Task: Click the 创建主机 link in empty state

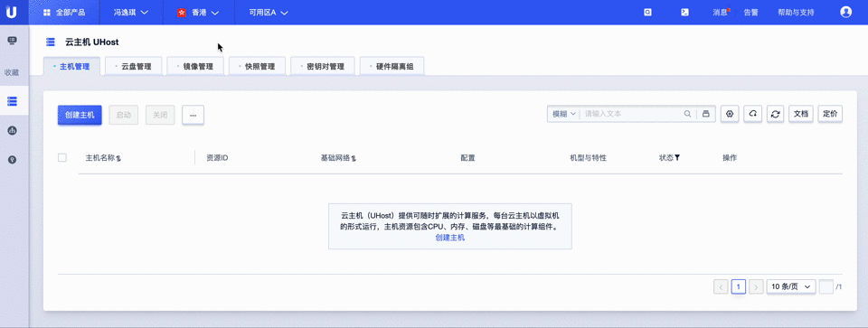Action: point(450,238)
